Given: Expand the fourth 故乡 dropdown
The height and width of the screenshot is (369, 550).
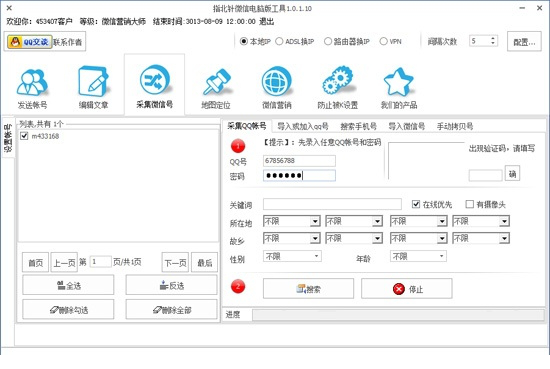Looking at the screenshot, I should (504, 239).
